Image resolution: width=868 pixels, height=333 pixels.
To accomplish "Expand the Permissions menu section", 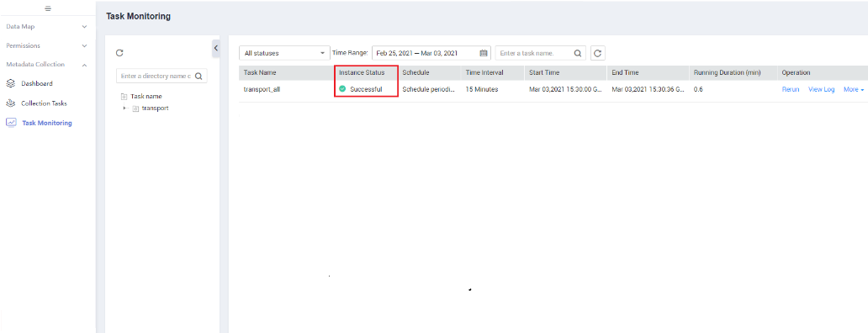I will tap(47, 45).
